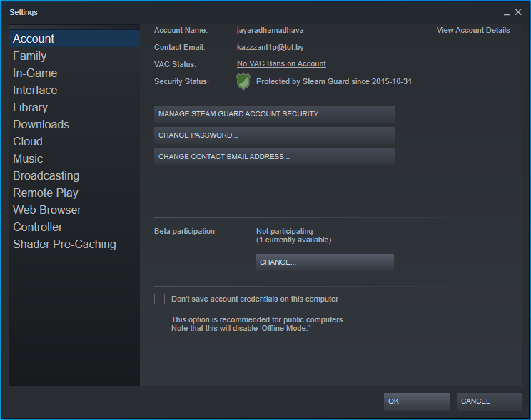Click Change Contact Email Address button

click(x=274, y=157)
